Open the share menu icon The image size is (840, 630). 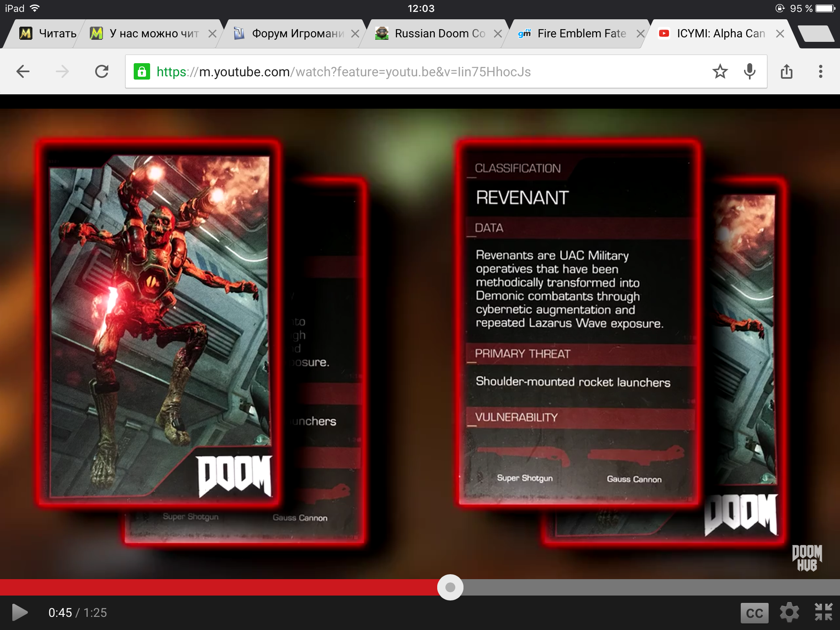(786, 71)
